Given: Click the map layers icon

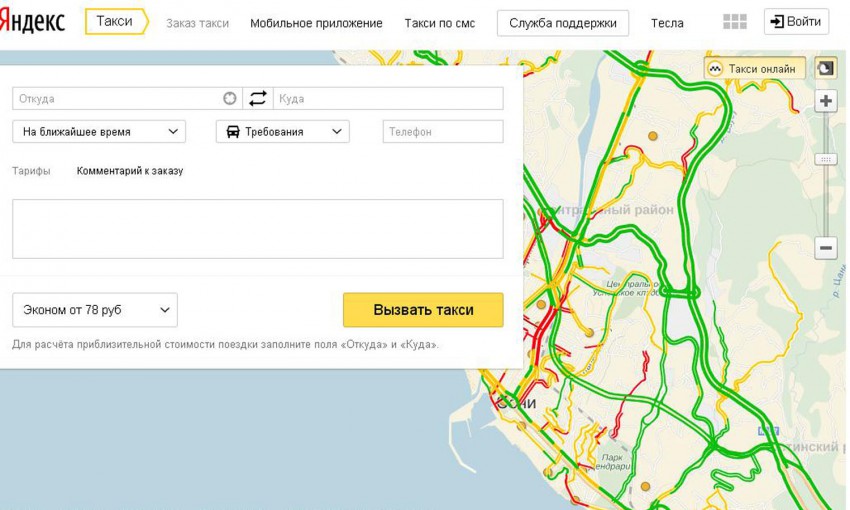Looking at the screenshot, I should click(825, 69).
